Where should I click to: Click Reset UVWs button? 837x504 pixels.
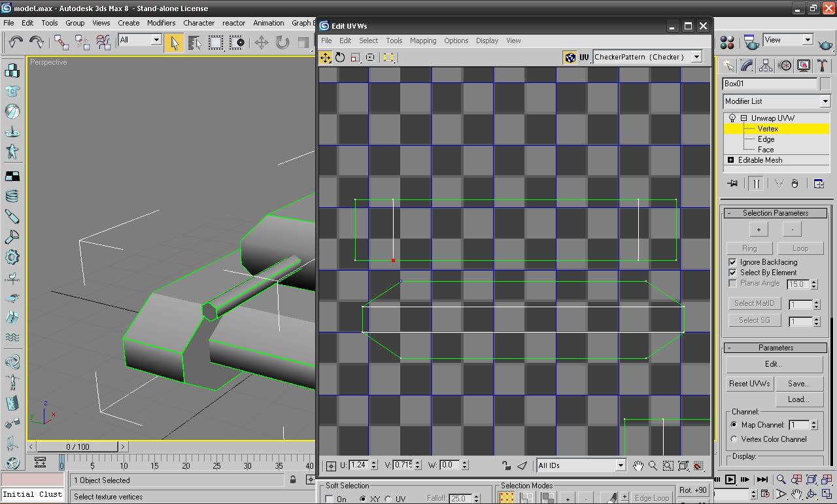(749, 384)
